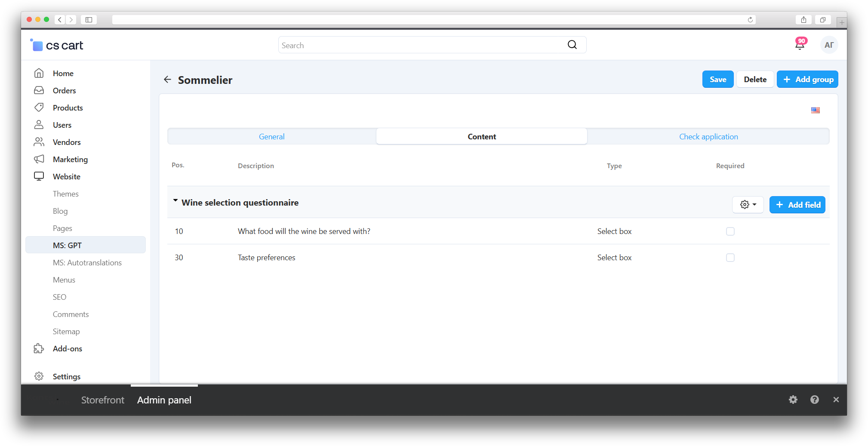This screenshot has height=446, width=868.
Task: Select the Content tab
Action: 482,136
